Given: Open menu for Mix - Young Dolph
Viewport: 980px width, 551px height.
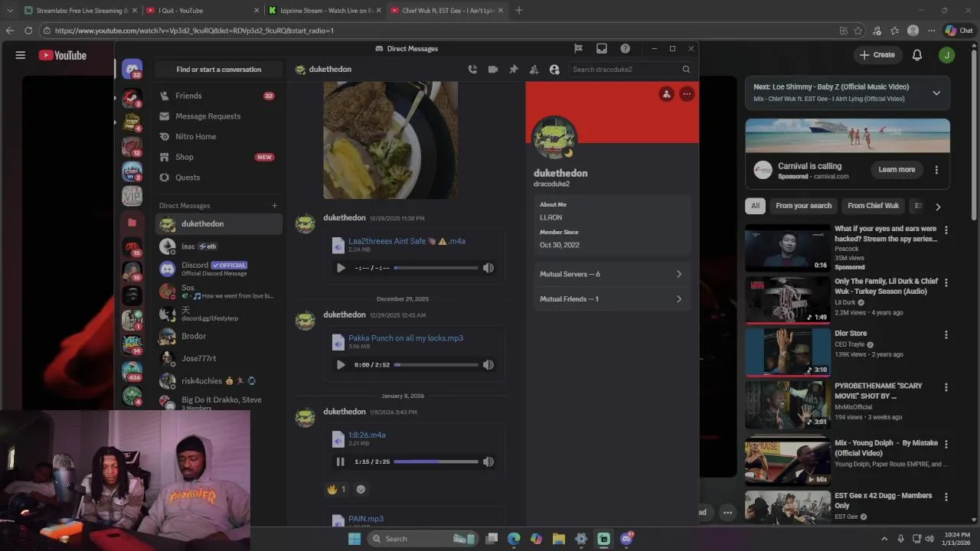Looking at the screenshot, I should (x=946, y=445).
